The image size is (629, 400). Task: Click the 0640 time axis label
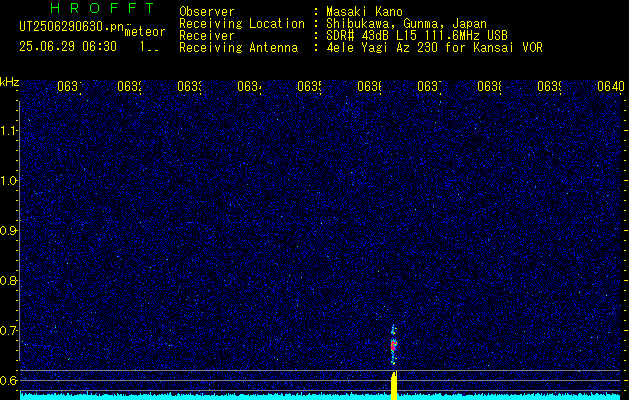611,86
